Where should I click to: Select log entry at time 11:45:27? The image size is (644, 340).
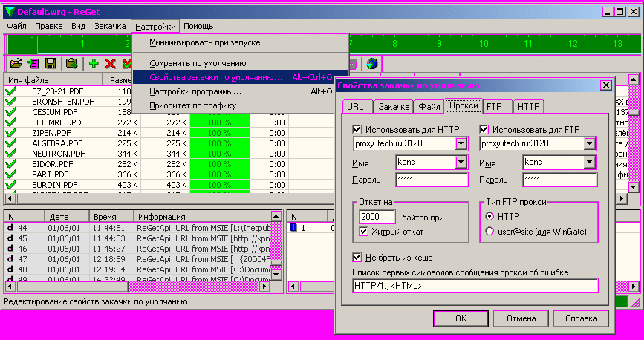tap(138, 249)
